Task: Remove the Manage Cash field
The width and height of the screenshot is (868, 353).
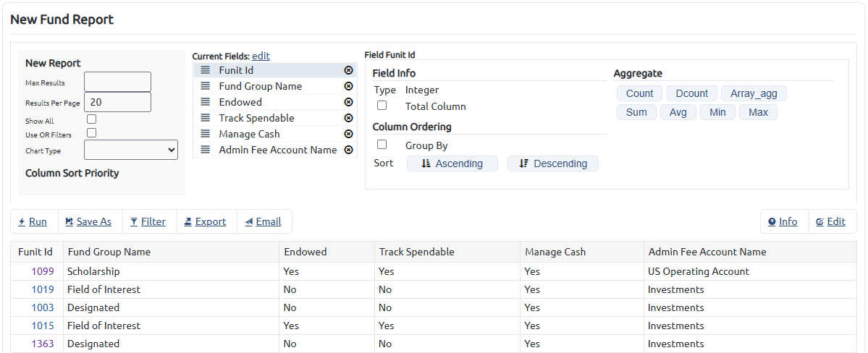Action: click(x=348, y=134)
